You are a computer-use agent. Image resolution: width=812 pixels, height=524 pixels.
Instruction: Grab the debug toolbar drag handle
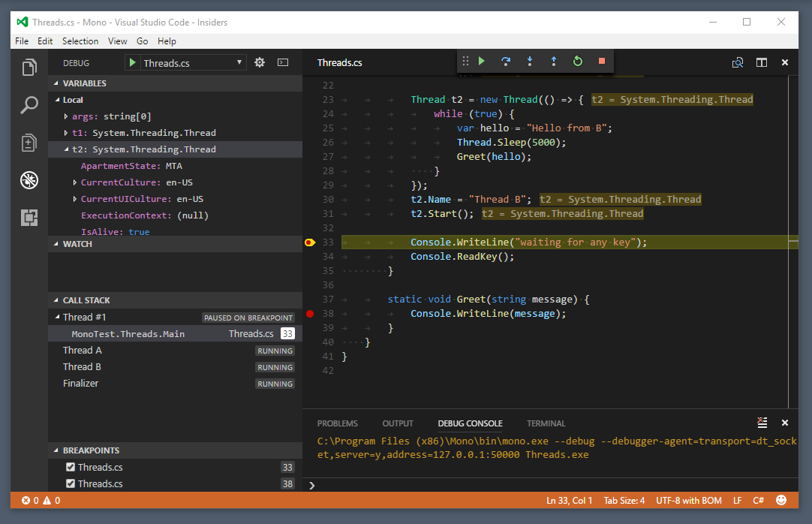coord(465,61)
